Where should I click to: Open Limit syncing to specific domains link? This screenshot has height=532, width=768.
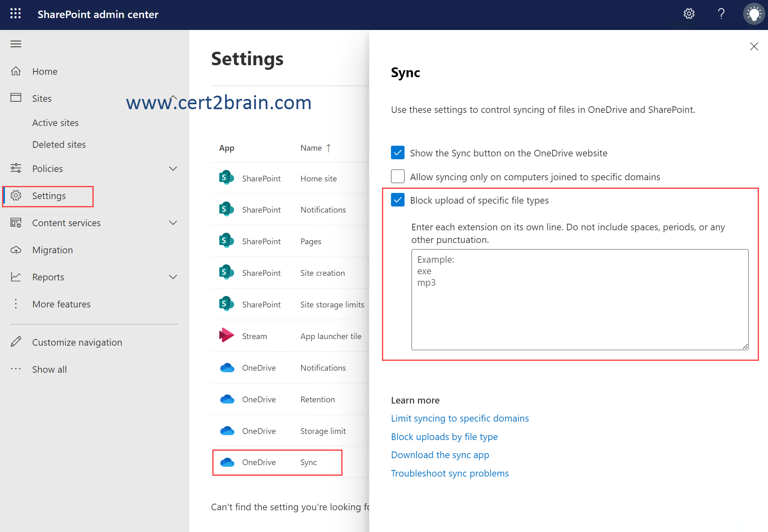tap(460, 418)
